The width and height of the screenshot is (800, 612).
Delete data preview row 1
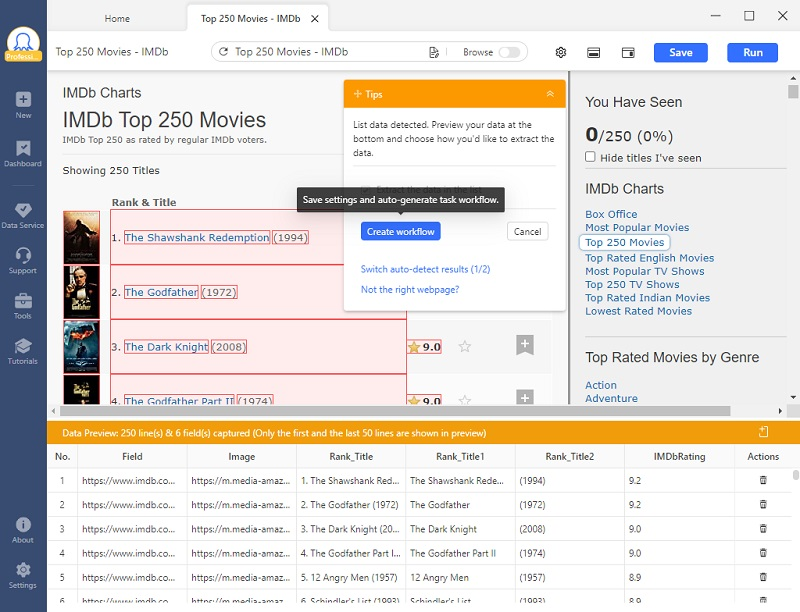point(763,480)
